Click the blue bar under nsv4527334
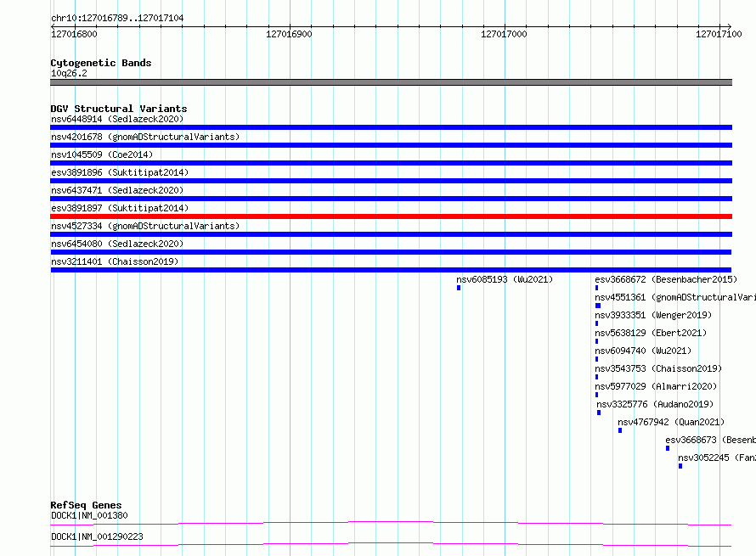This screenshot has width=756, height=556. click(x=391, y=234)
